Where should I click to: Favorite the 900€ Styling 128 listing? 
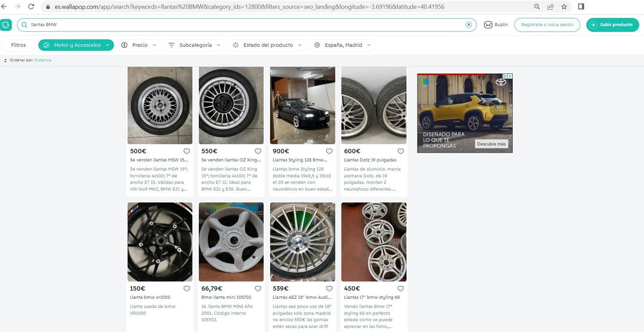point(329,151)
